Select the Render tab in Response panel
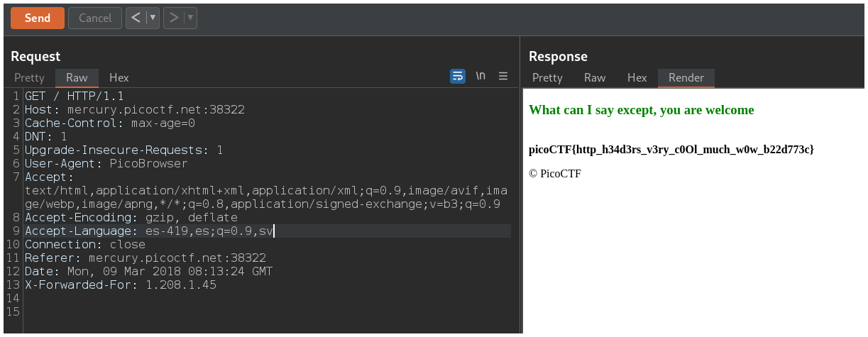The height and width of the screenshot is (337, 868). (686, 77)
